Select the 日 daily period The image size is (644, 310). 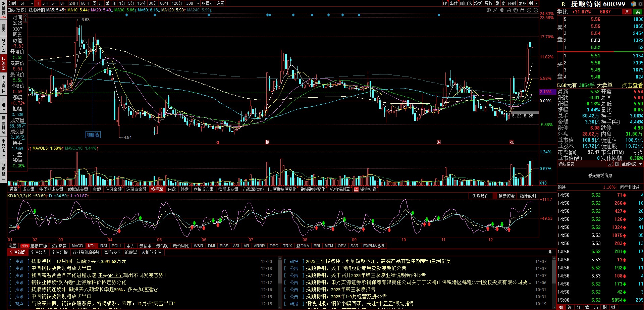[37, 3]
